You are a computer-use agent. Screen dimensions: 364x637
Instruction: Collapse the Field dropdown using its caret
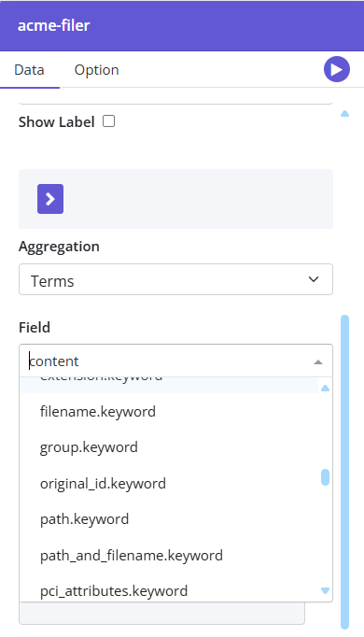318,361
